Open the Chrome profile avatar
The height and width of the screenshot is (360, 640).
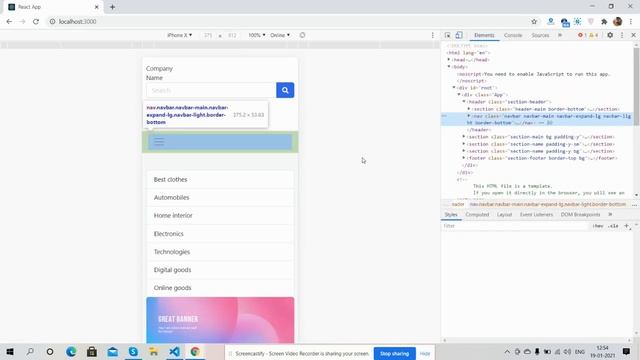pyautogui.click(x=618, y=22)
